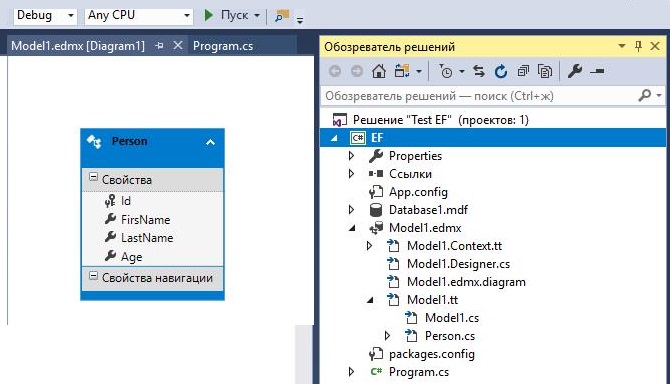Screen dimensions: 670x384
Task: Click the Solution Explorer search field
Action: pyautogui.click(x=479, y=96)
